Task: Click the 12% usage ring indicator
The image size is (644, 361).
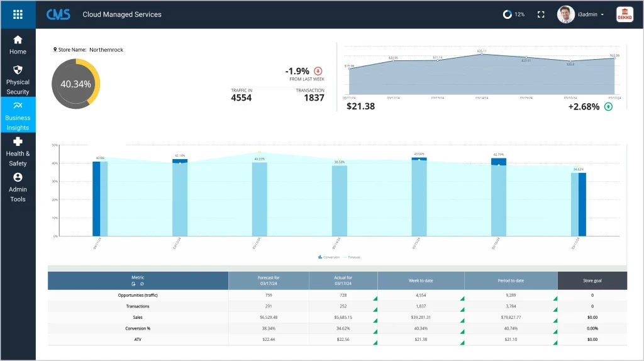Action: coord(508,14)
